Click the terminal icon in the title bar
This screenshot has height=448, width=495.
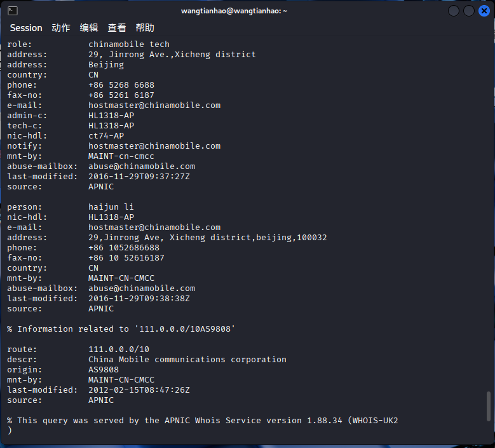coord(13,11)
